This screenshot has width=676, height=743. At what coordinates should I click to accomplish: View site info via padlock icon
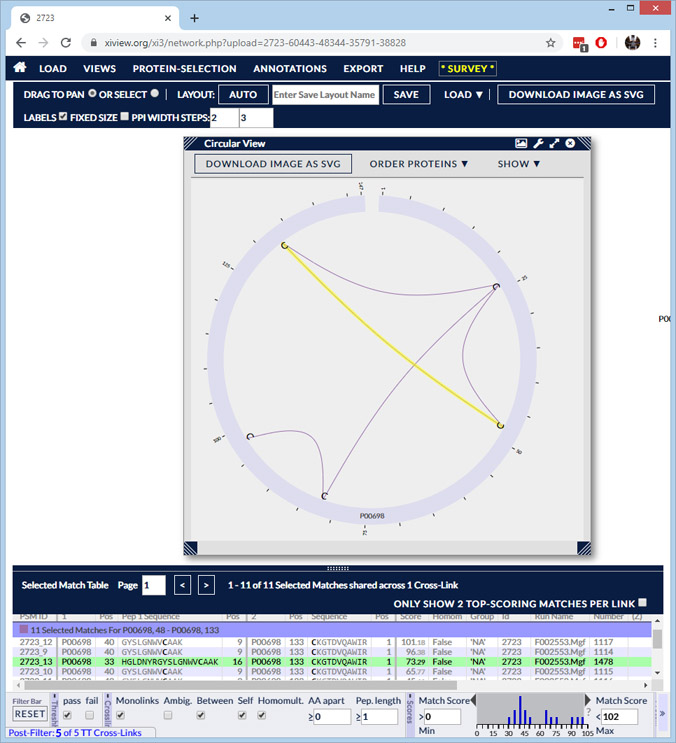[94, 43]
